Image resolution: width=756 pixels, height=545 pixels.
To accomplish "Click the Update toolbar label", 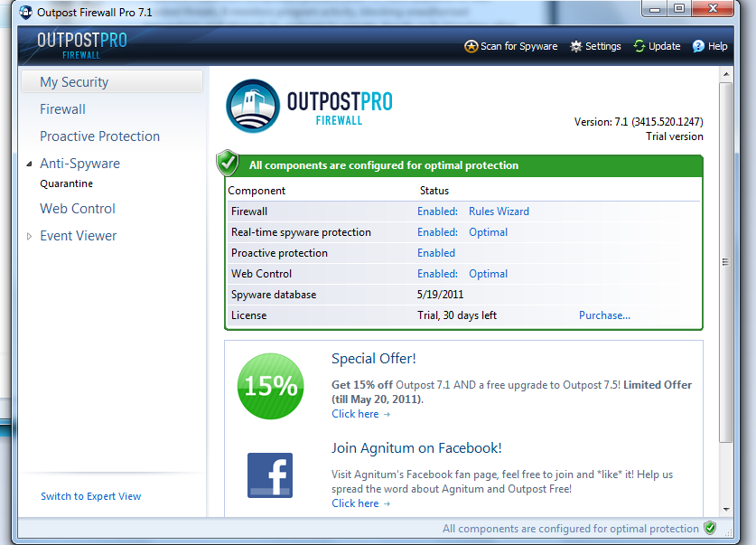I will 665,46.
